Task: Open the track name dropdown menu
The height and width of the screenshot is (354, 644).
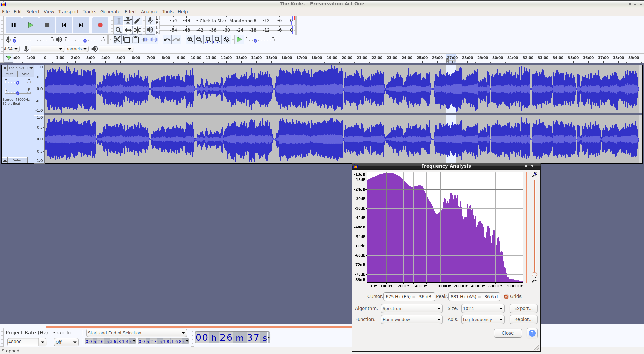Action: (x=20, y=68)
